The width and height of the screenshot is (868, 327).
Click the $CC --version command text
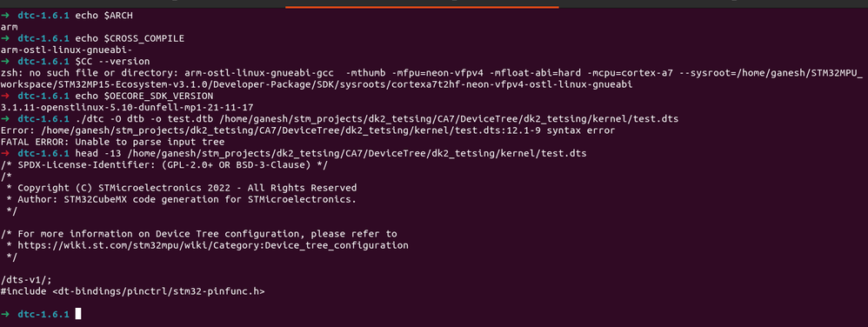click(x=112, y=62)
